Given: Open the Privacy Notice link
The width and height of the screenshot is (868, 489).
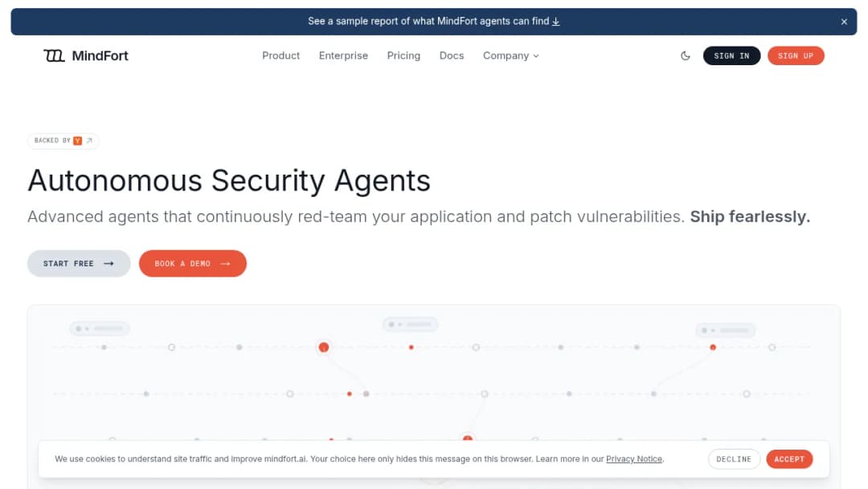Looking at the screenshot, I should click(x=634, y=459).
